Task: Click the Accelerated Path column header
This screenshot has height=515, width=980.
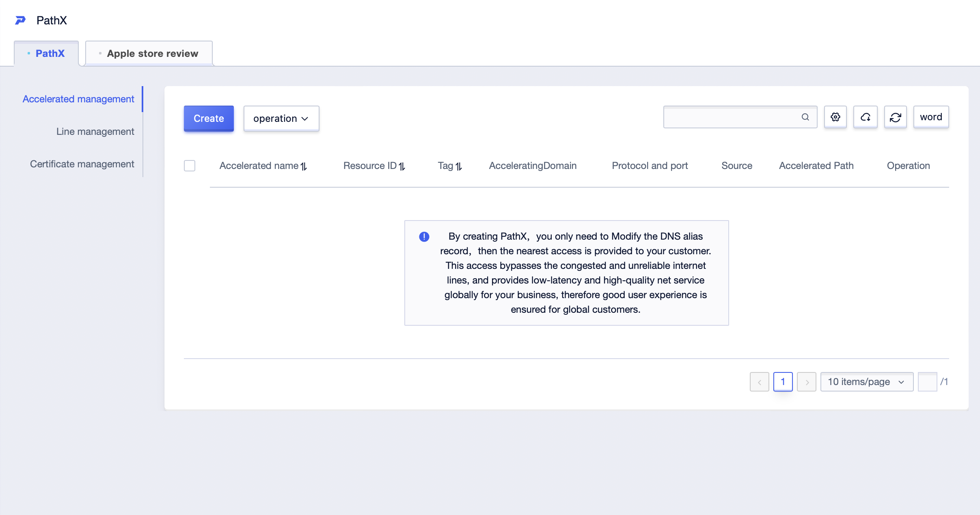Action: click(x=816, y=166)
